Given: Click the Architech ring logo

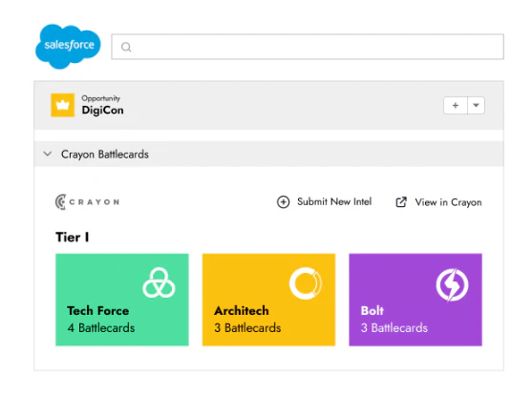Looking at the screenshot, I should click(306, 283).
